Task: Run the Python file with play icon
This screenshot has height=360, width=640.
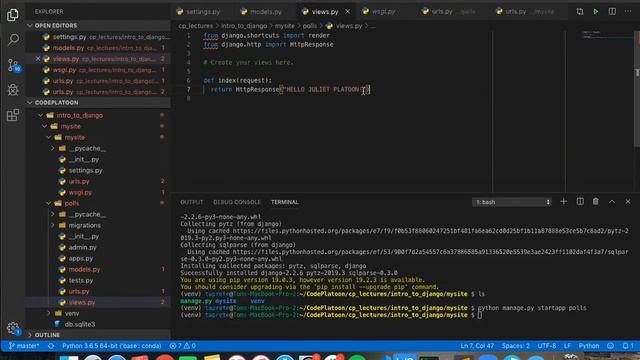Action: [x=596, y=12]
